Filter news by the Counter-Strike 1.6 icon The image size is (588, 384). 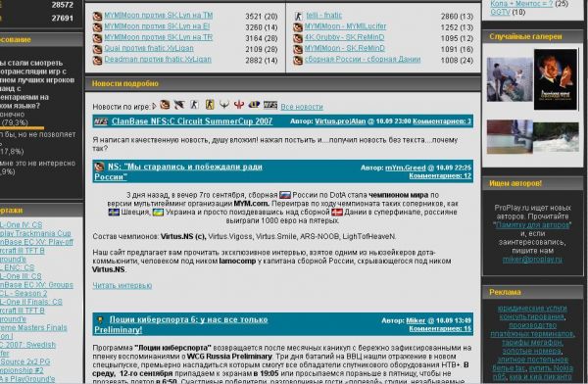pos(194,105)
